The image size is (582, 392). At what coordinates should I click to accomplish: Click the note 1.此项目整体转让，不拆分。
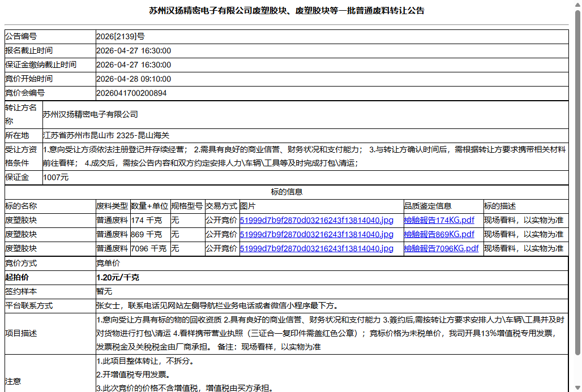pyautogui.click(x=145, y=361)
